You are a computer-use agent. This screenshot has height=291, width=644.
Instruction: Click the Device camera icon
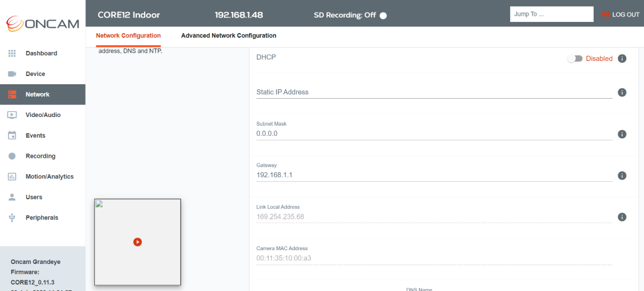pyautogui.click(x=12, y=74)
